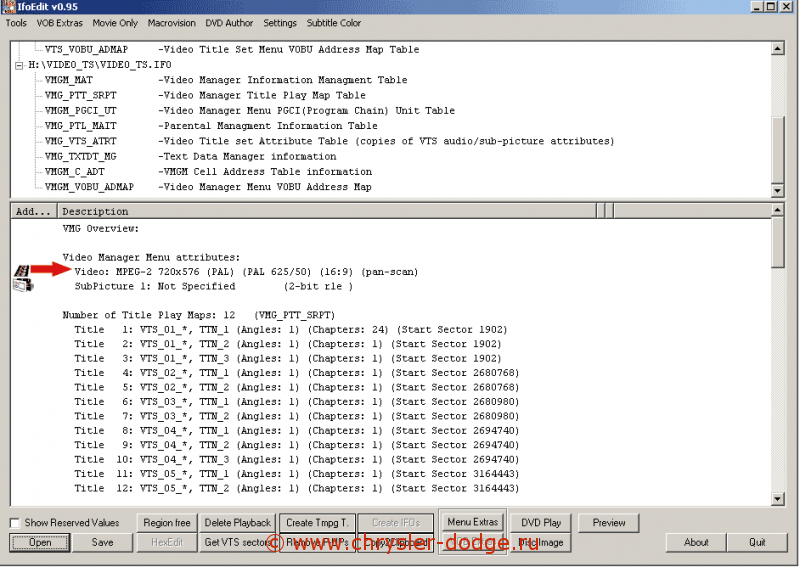This screenshot has width=800, height=567.
Task: Click the Create Tmpg T. button
Action: click(317, 523)
